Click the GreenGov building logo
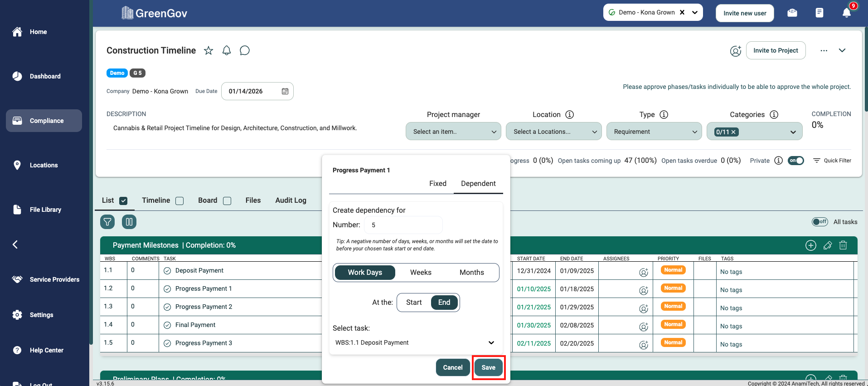This screenshot has width=868, height=386. (127, 13)
